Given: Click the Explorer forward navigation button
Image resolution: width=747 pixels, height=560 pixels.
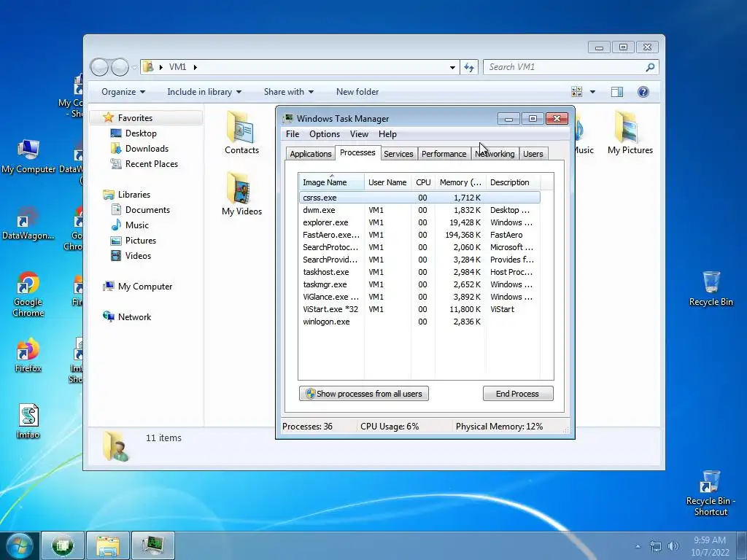Looking at the screenshot, I should (x=119, y=67).
